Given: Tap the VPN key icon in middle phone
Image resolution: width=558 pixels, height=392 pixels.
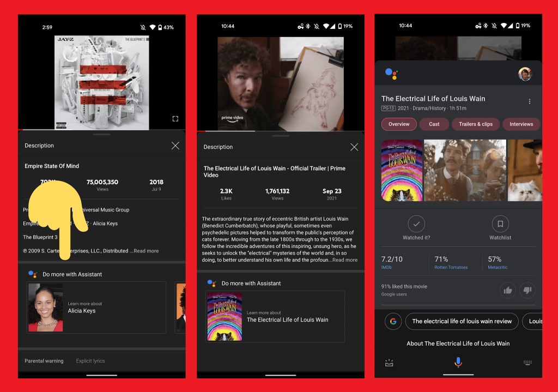Looking at the screenshot, I should [301, 26].
